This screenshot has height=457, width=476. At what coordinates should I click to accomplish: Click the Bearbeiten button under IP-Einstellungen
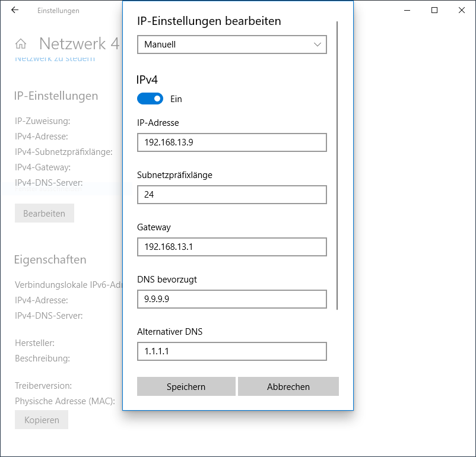(44, 213)
